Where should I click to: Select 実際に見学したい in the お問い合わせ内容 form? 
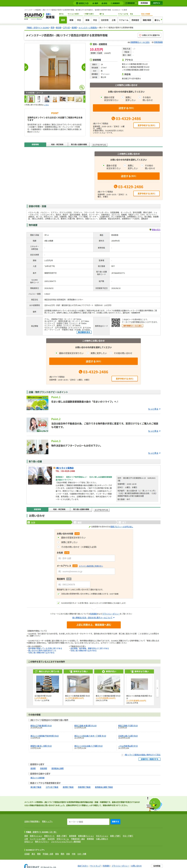pyautogui.click(x=59, y=542)
